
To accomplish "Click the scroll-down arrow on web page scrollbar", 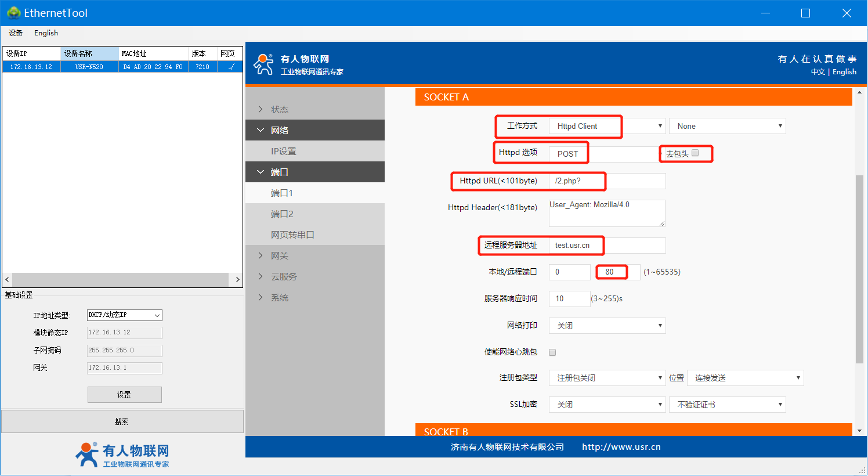I will coord(859,431).
